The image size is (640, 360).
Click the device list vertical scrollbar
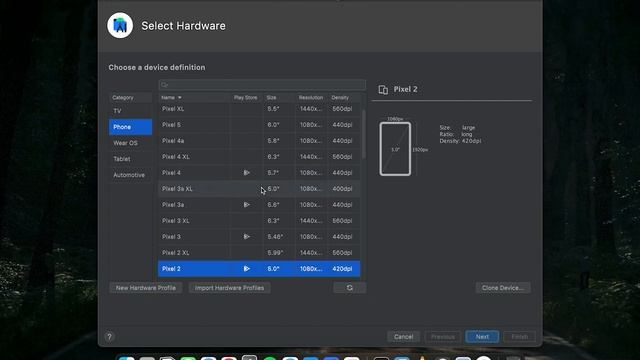click(363, 135)
